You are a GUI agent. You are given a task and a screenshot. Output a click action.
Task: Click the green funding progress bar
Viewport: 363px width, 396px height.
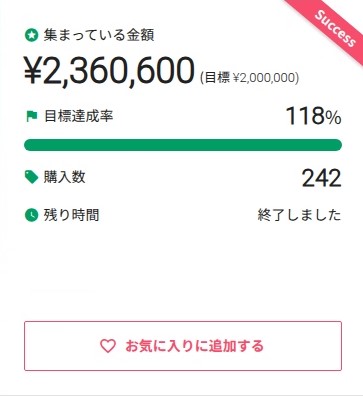pyautogui.click(x=183, y=145)
